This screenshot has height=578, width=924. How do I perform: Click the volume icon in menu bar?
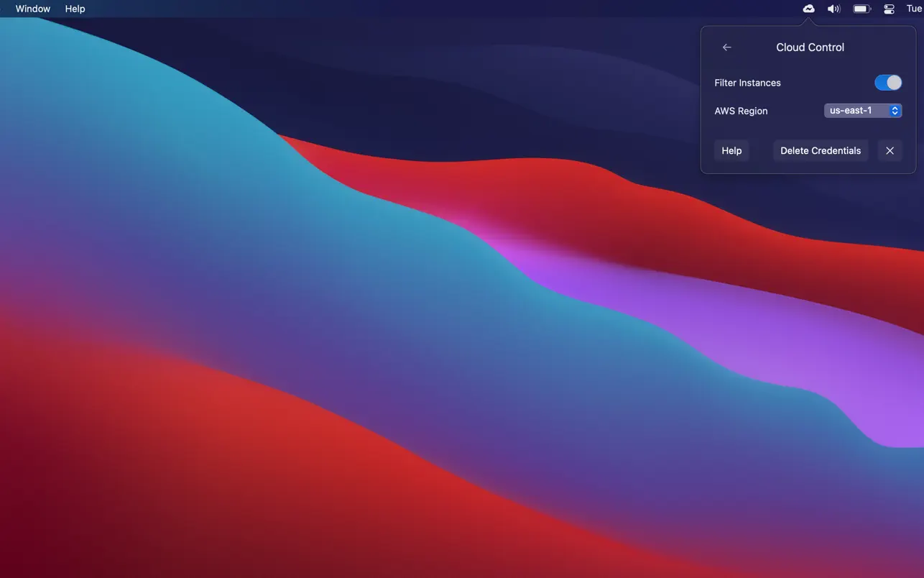[833, 9]
